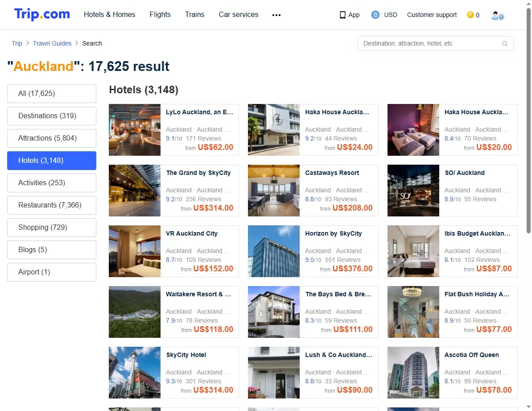Click the US$118.00 price
The height and width of the screenshot is (411, 532).
click(214, 329)
